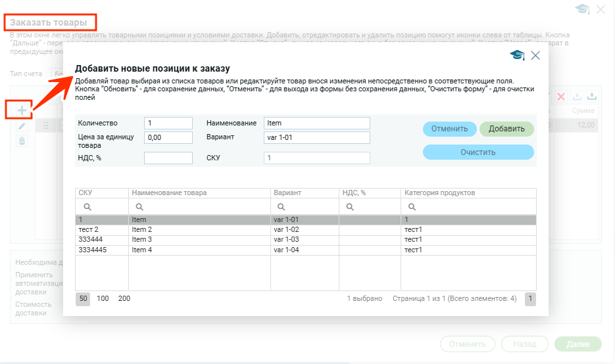Set page size to 100 items
The height and width of the screenshot is (364, 615).
pyautogui.click(x=103, y=299)
